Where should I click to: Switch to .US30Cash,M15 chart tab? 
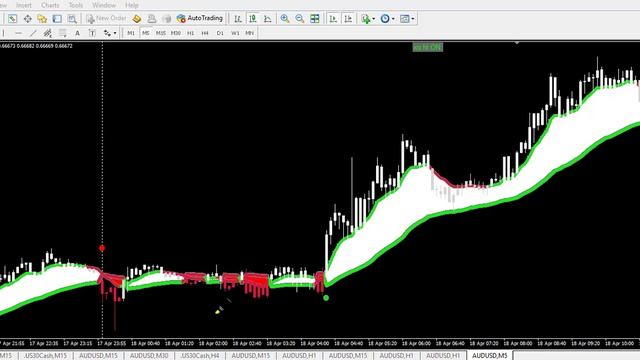[45, 356]
